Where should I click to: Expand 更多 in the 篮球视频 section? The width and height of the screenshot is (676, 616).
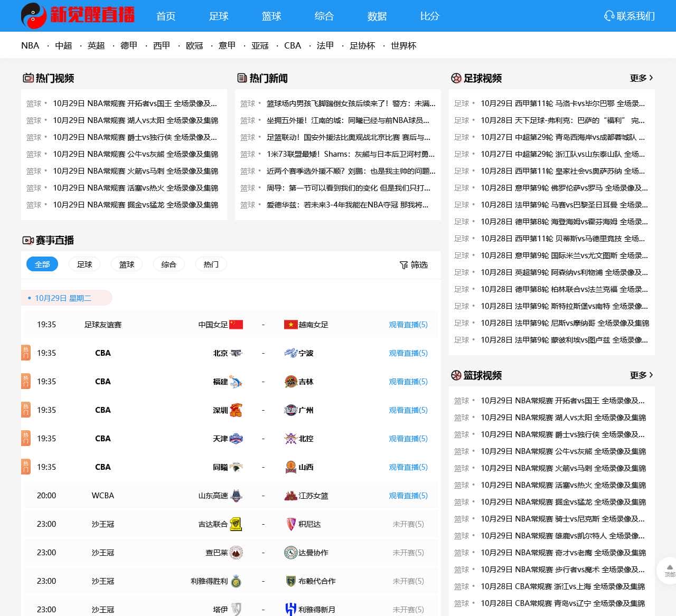[x=641, y=375]
